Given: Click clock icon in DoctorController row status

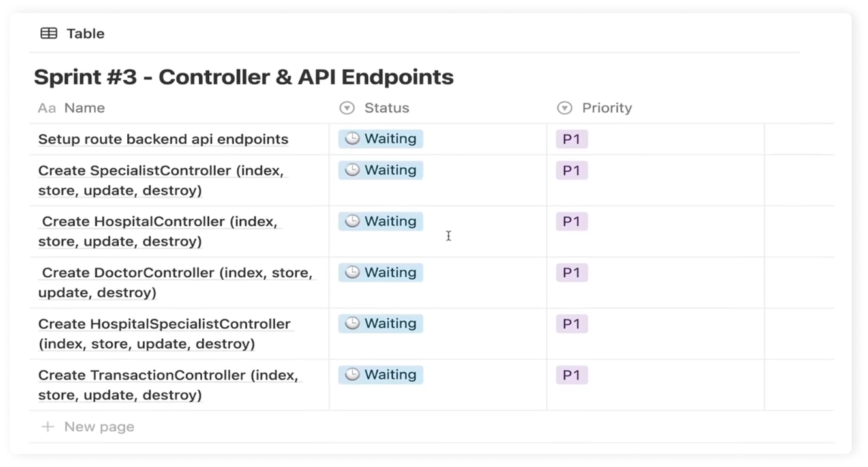Looking at the screenshot, I should click(x=352, y=273).
